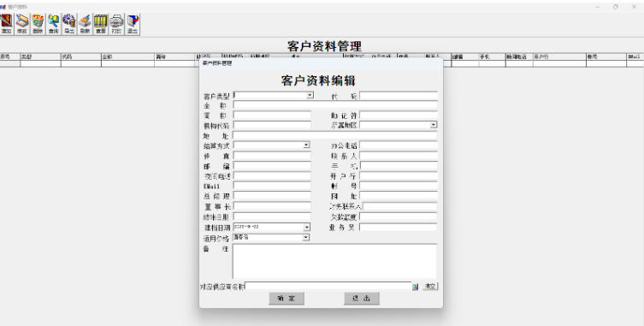Click the 刷新 (Refresh) toolbar icon
The image size is (644, 326).
point(85,24)
